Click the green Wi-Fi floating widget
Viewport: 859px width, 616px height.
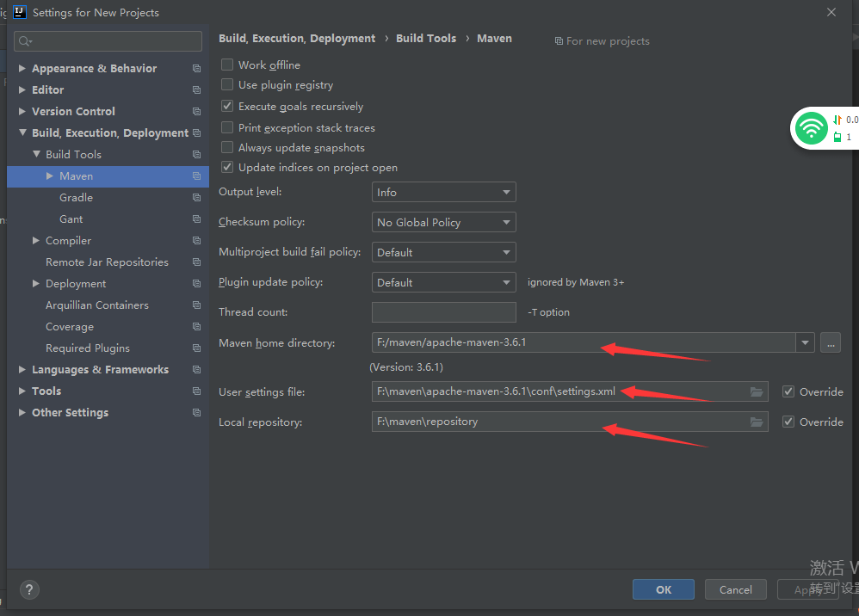pyautogui.click(x=812, y=128)
